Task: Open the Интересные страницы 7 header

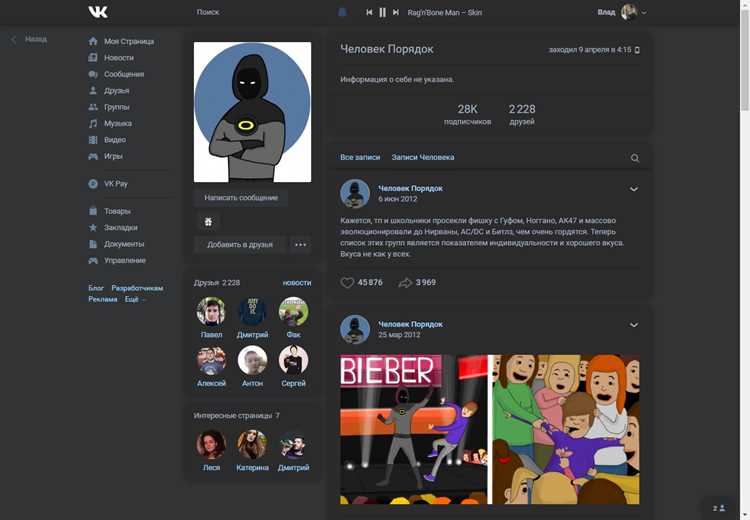Action: tap(237, 415)
